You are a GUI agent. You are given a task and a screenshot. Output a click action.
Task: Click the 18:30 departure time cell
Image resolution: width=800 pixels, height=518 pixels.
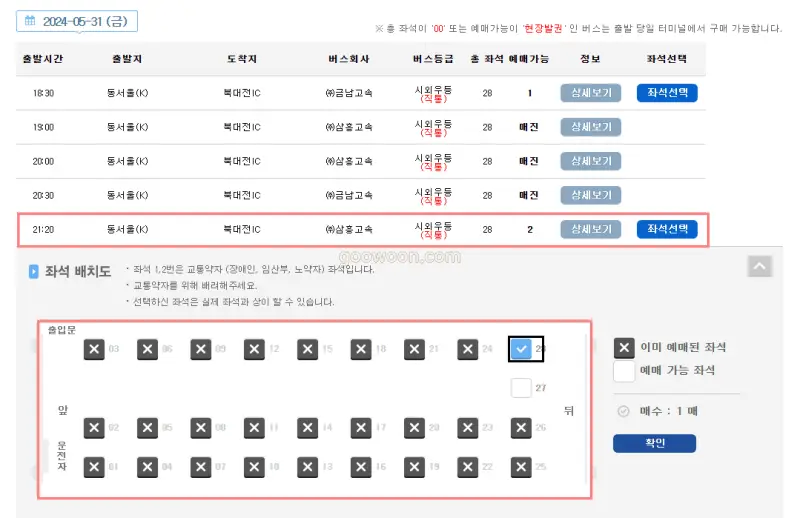tap(43, 93)
